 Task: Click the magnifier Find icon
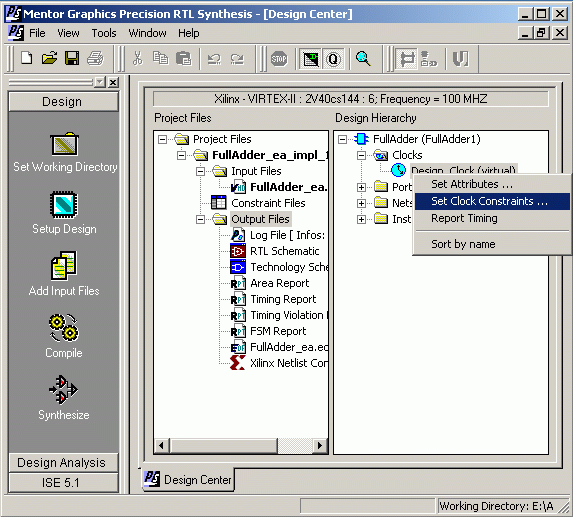pos(363,59)
